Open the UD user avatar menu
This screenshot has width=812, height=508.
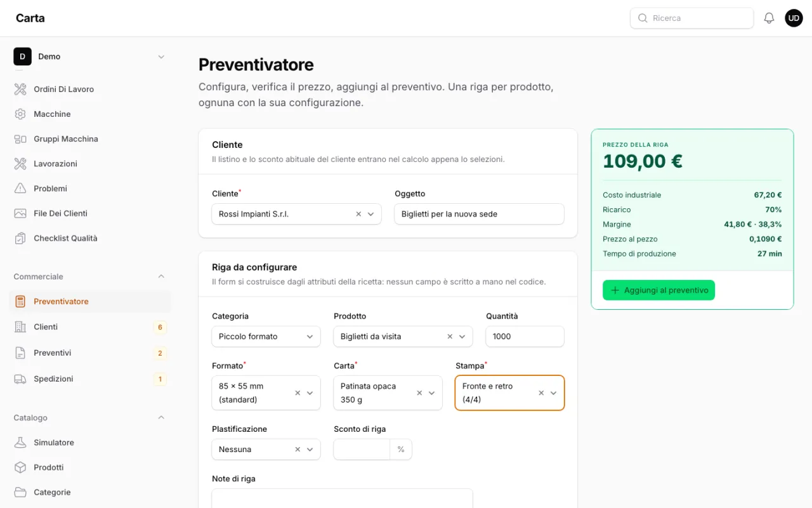click(x=794, y=18)
